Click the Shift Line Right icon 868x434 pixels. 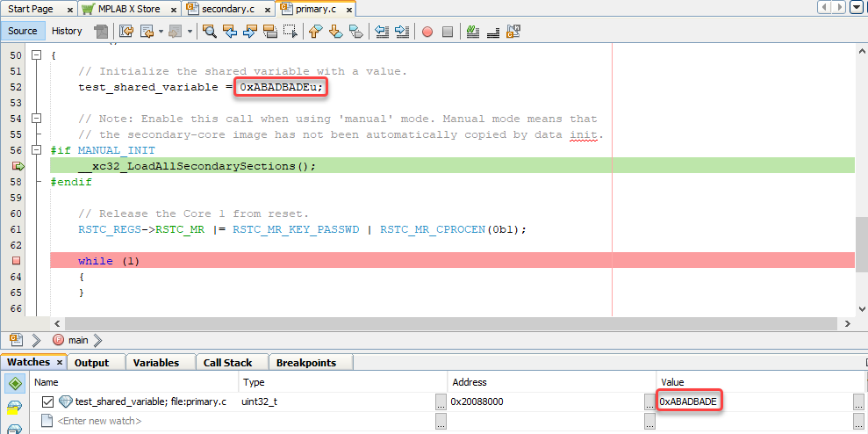pyautogui.click(x=401, y=32)
